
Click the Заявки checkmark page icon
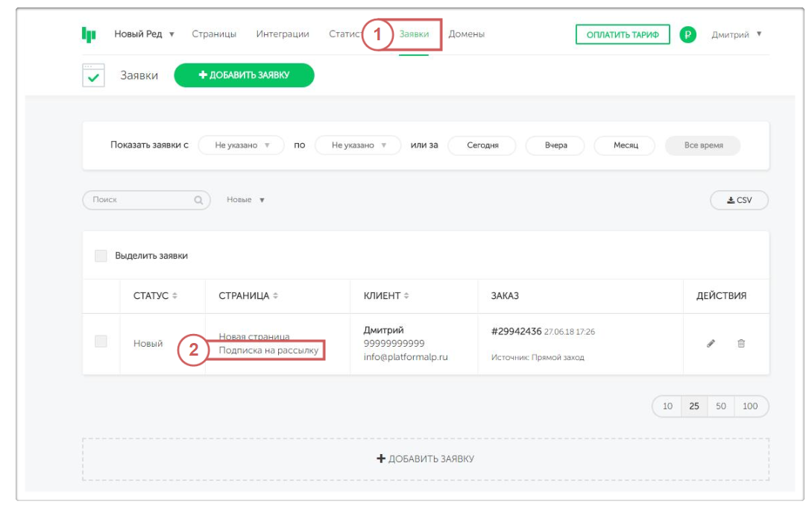click(x=93, y=75)
